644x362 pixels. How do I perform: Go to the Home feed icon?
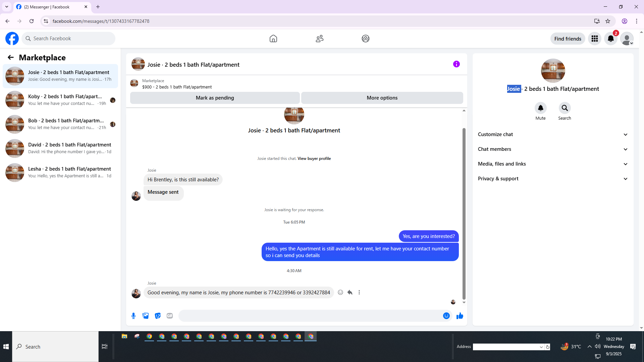coord(273,39)
